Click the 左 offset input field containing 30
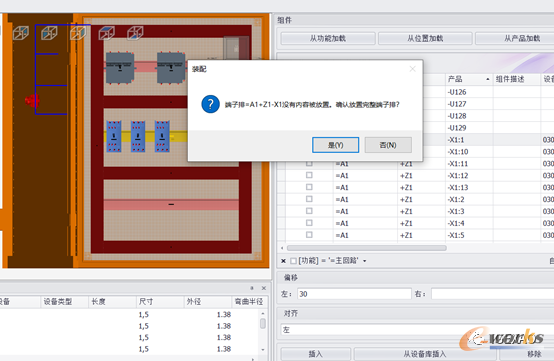This screenshot has height=361, width=554. pos(354,294)
